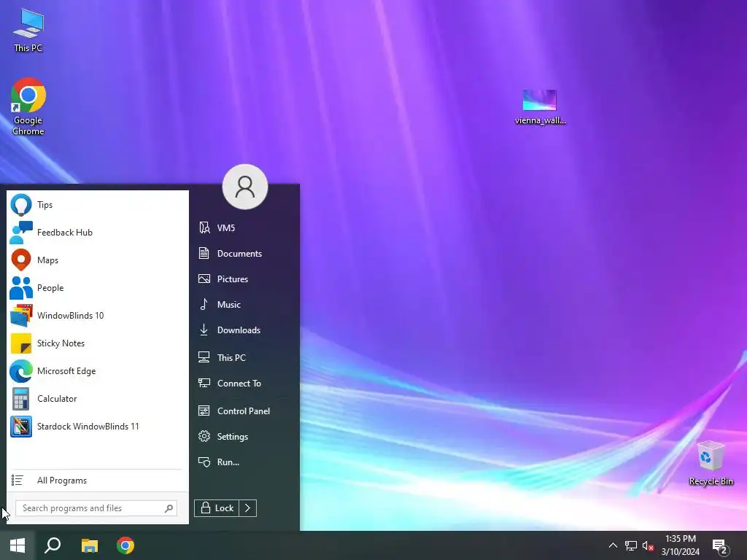Select Connect To in Start menu
747x560 pixels.
point(245,384)
